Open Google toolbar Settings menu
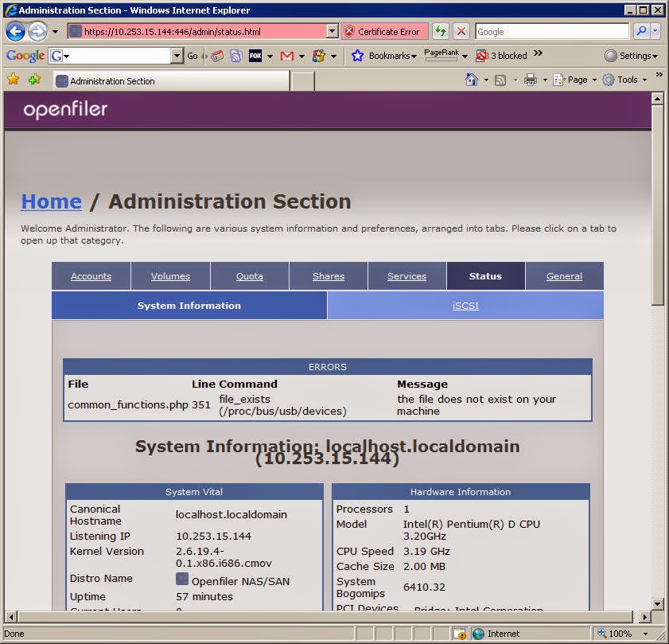The height and width of the screenshot is (644, 669). pyautogui.click(x=631, y=56)
